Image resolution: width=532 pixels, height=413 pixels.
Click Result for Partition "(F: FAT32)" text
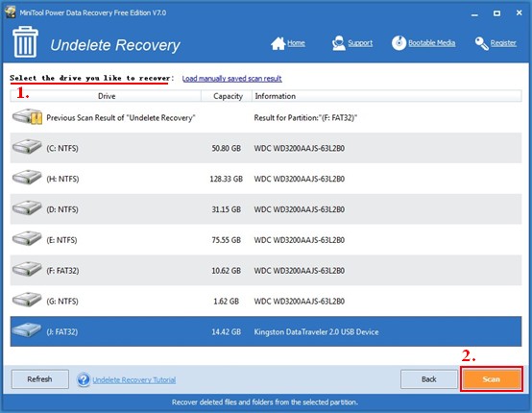click(x=305, y=118)
